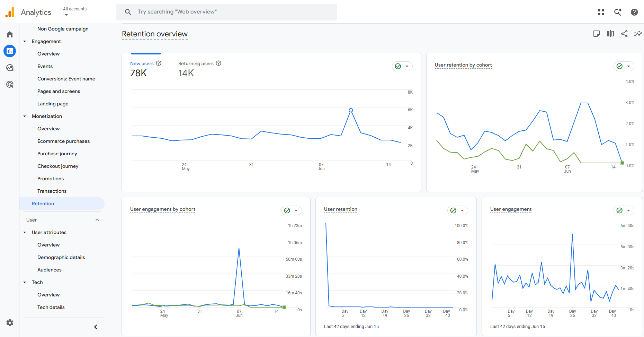Collapse the User attributes section

[x=25, y=232]
